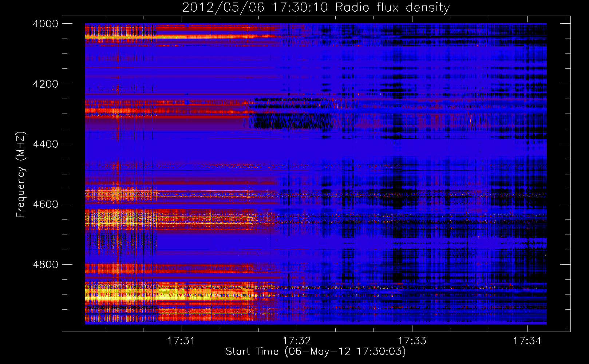The image size is (589, 364).
Task: Click the 17:32 time axis label
Action: (297, 341)
